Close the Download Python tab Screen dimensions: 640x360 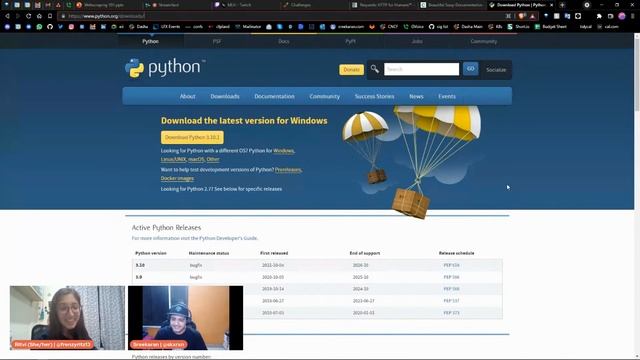pos(551,5)
